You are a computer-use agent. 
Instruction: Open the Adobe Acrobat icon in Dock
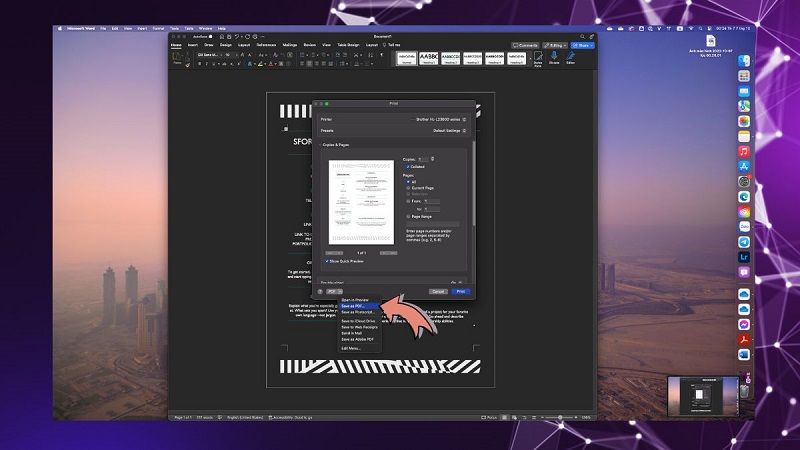(x=744, y=339)
